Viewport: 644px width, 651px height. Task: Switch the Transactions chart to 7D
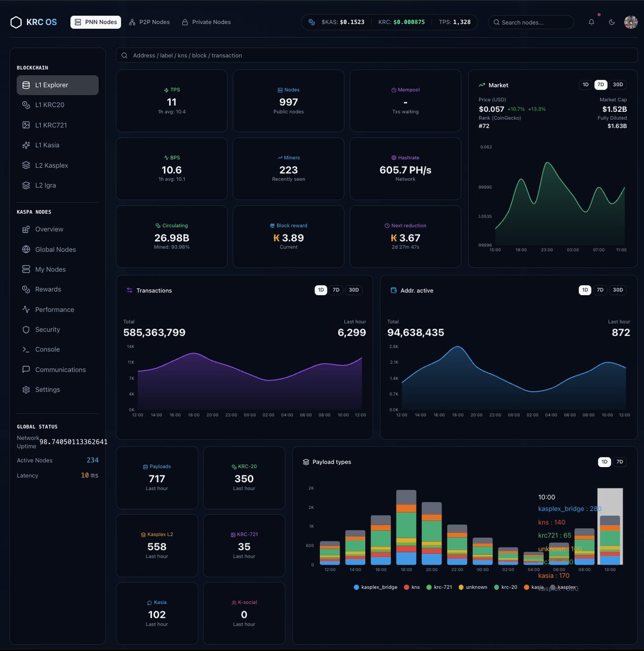336,290
